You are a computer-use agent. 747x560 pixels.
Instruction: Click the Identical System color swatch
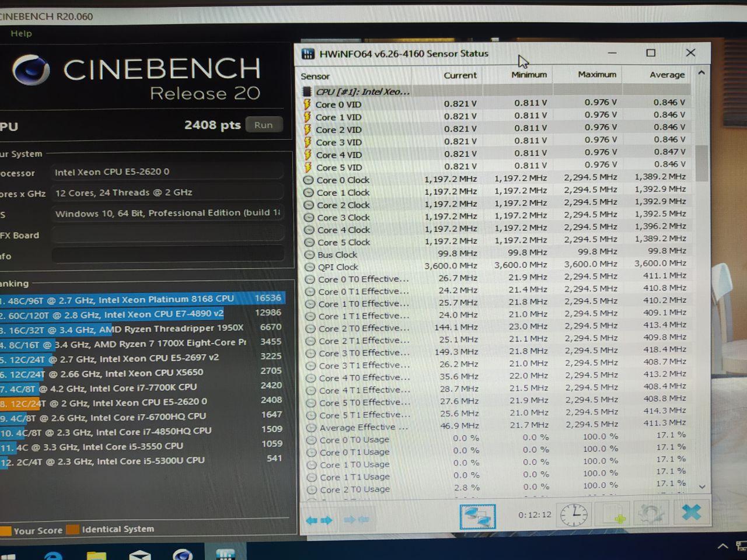tap(73, 530)
